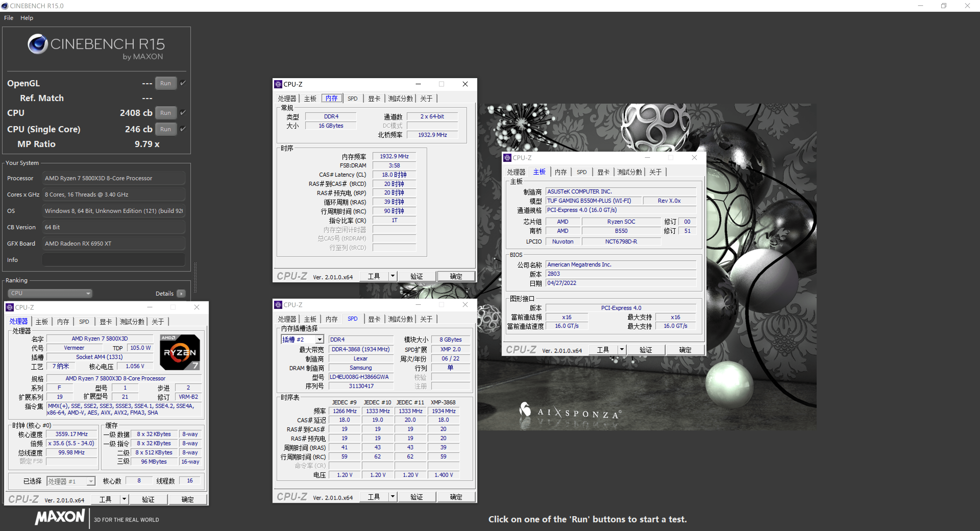Restore down the Cinebench main window
This screenshot has height=531, width=980.
pyautogui.click(x=944, y=6)
